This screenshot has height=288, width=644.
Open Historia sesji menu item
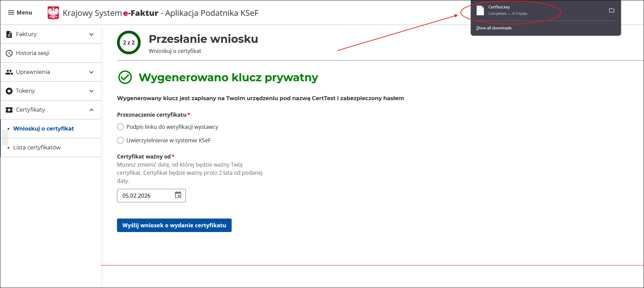pyautogui.click(x=51, y=53)
